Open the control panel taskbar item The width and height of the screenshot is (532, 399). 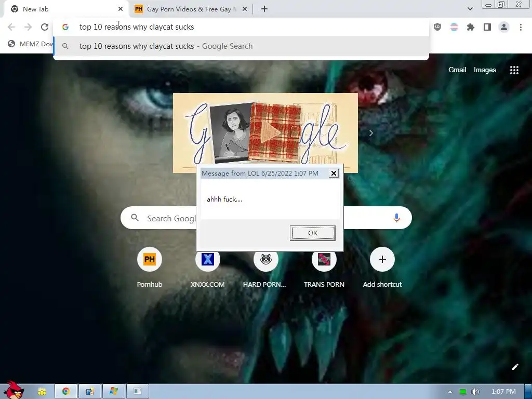click(x=90, y=392)
